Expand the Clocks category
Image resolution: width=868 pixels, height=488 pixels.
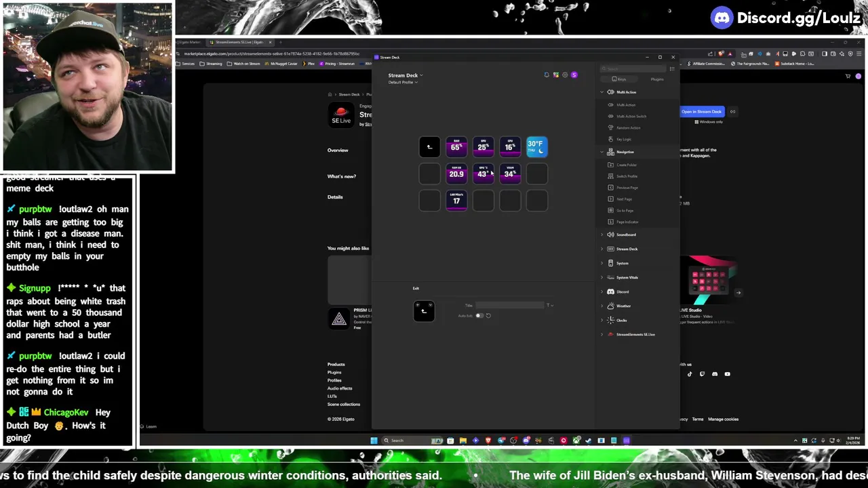coord(601,320)
